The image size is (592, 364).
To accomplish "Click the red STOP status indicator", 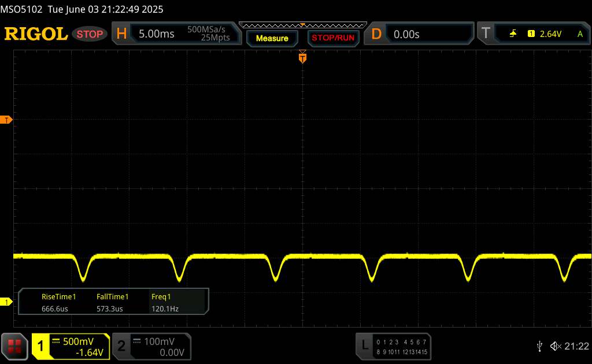I will [x=90, y=34].
